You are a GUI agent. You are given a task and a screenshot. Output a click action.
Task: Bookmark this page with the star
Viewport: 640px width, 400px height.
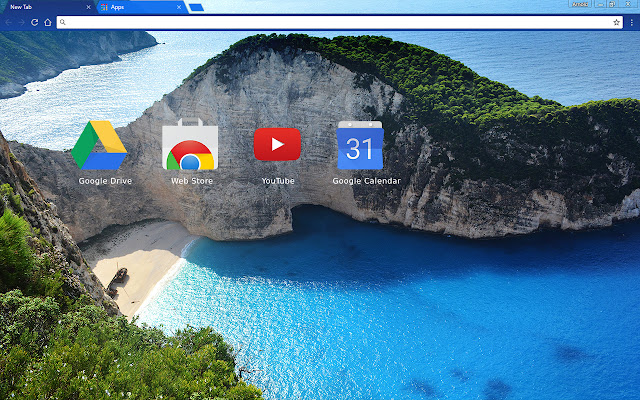(x=616, y=22)
